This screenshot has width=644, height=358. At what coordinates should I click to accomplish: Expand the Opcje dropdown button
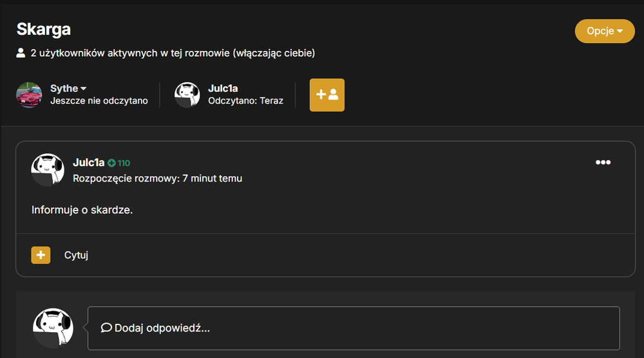pyautogui.click(x=605, y=31)
